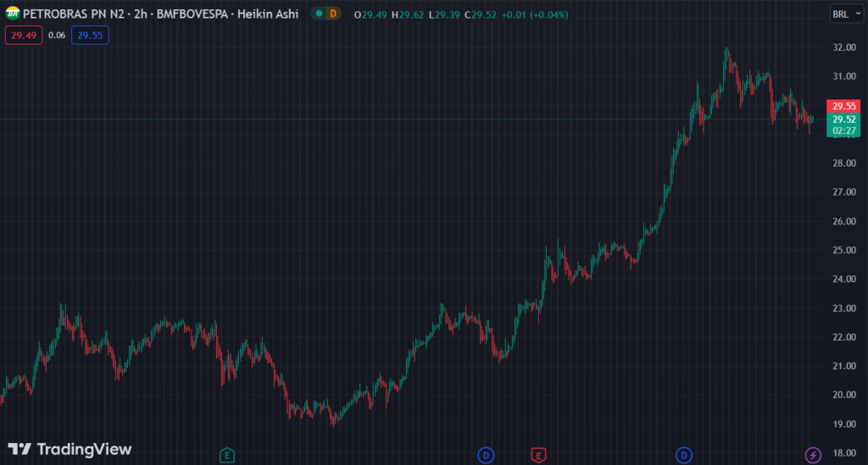Image resolution: width=868 pixels, height=465 pixels.
Task: Click the orange D delayed-data indicator
Action: (333, 14)
